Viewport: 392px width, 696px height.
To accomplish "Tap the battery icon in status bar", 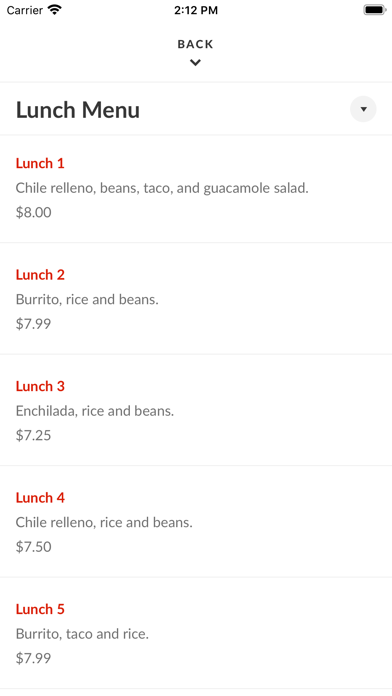I will click(x=375, y=10).
